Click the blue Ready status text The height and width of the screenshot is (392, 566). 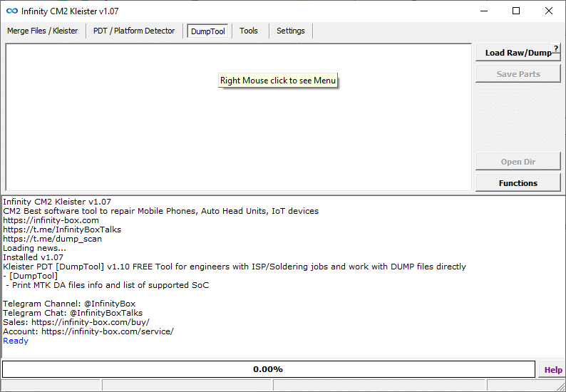point(16,341)
